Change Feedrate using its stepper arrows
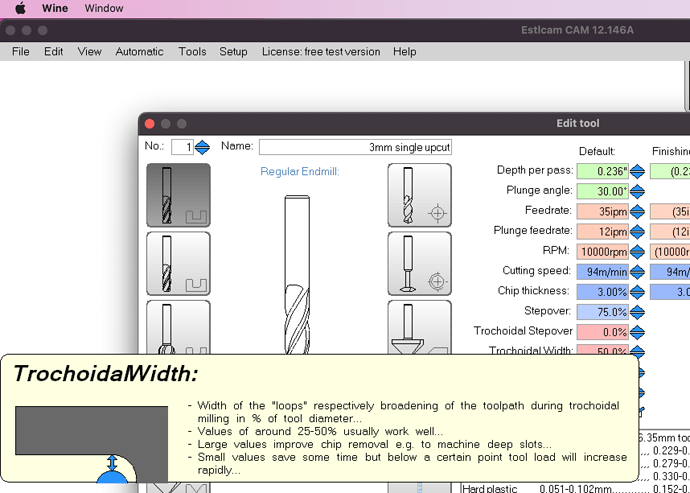The width and height of the screenshot is (690, 493). [x=637, y=211]
